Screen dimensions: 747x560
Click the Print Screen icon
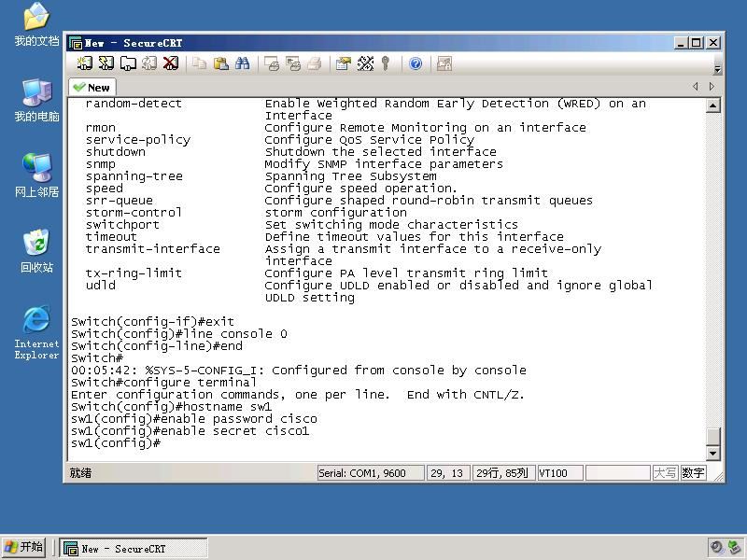[x=272, y=63]
